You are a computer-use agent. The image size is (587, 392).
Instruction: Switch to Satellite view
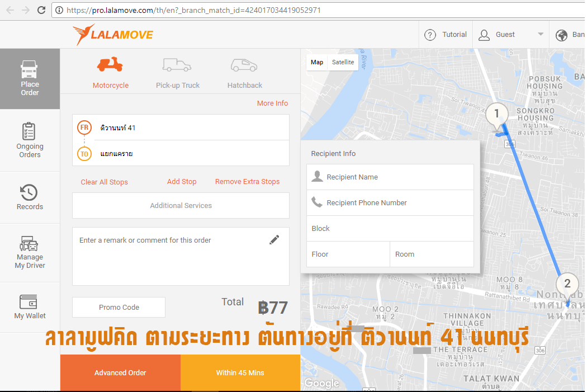click(x=343, y=62)
